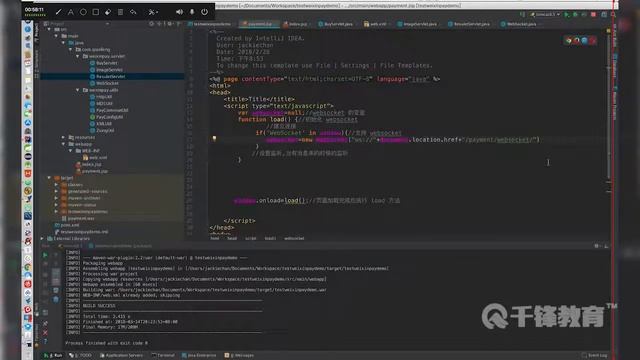The image size is (640, 360).
Task: Collapse the main folder in project tree
Action: pos(56,36)
